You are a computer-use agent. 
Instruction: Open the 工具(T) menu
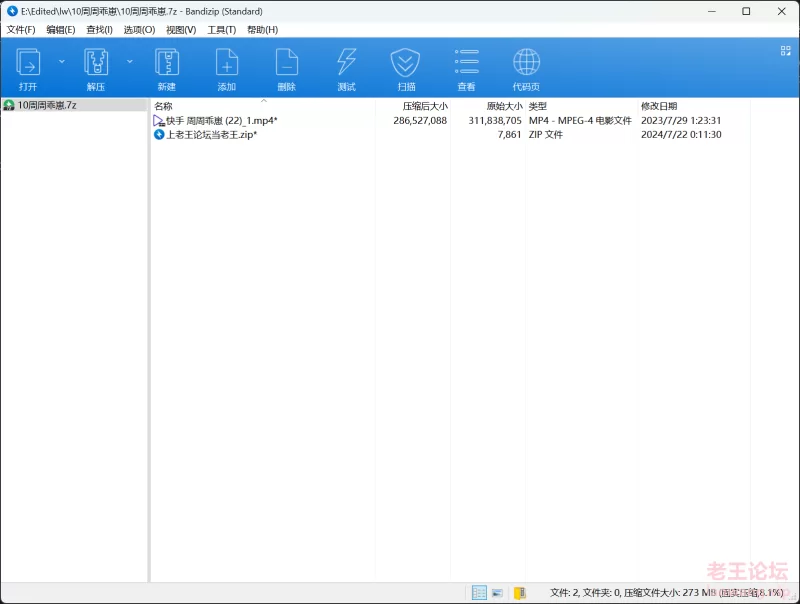(222, 30)
